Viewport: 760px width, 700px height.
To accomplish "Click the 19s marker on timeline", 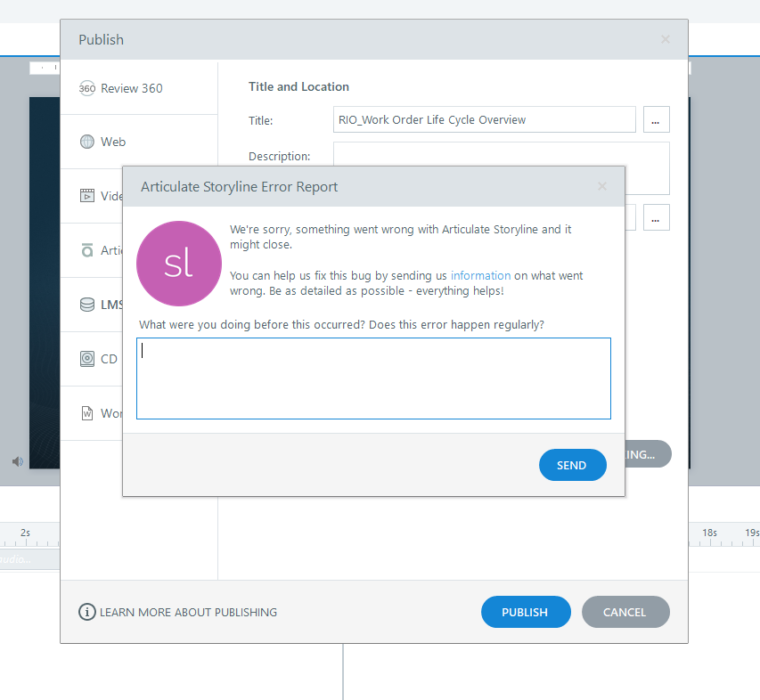I will (752, 533).
